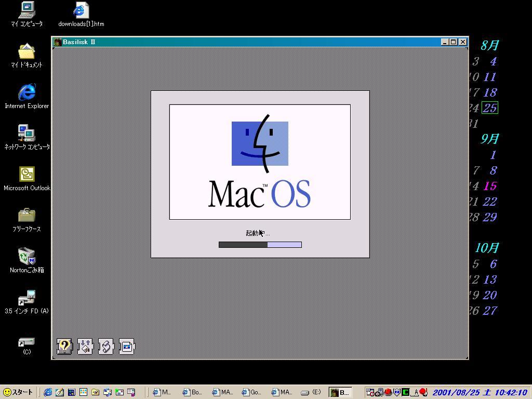The image size is (532, 399).
Task: Click the picture document extension icon
Action: 127,347
